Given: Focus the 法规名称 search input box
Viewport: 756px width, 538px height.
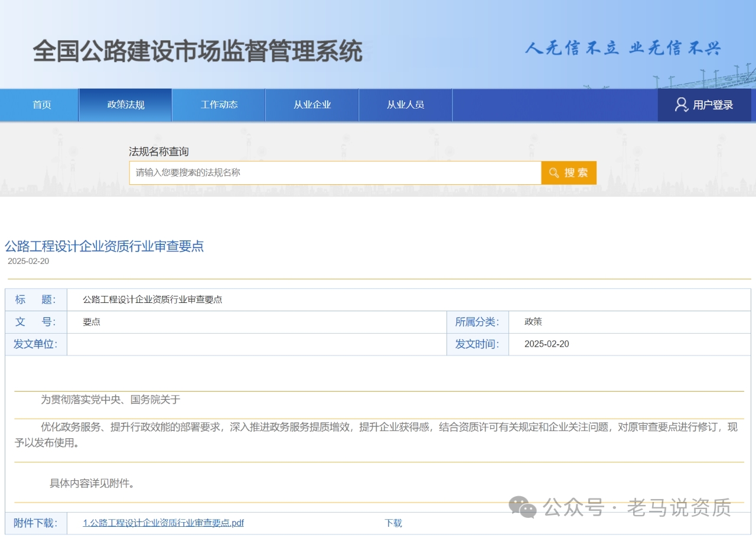Looking at the screenshot, I should [335, 173].
